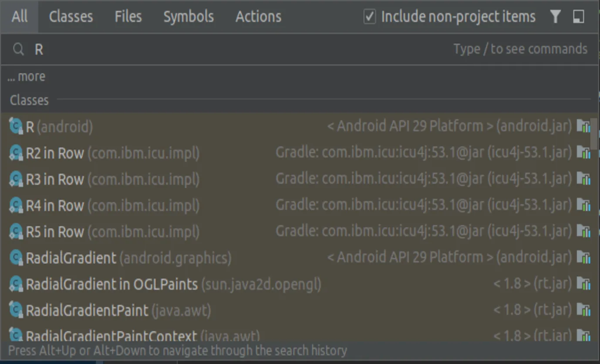
Task: Open the Files tab
Action: pyautogui.click(x=128, y=17)
